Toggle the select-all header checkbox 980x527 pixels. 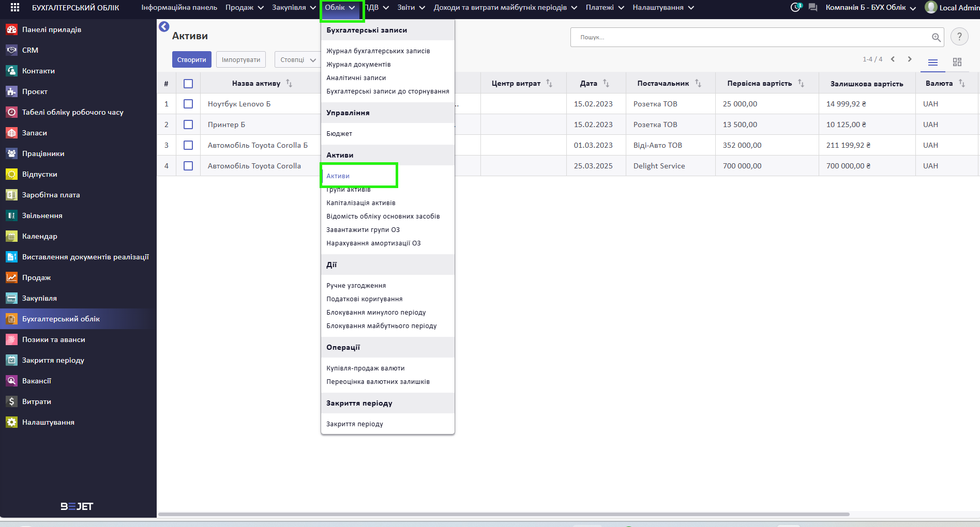(x=188, y=84)
